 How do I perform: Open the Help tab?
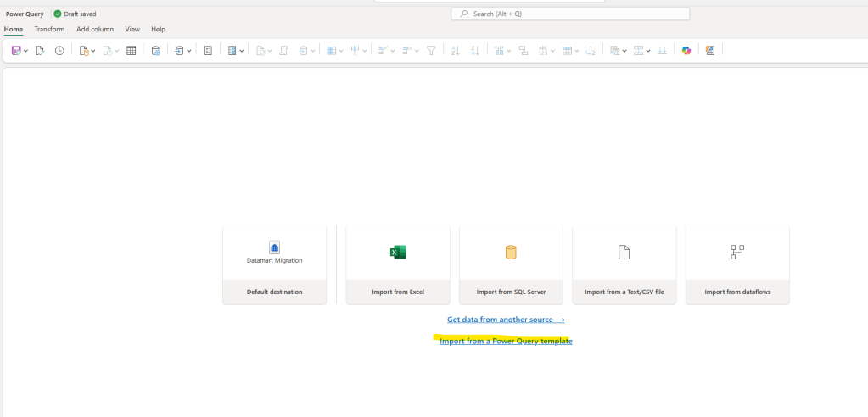click(x=159, y=30)
